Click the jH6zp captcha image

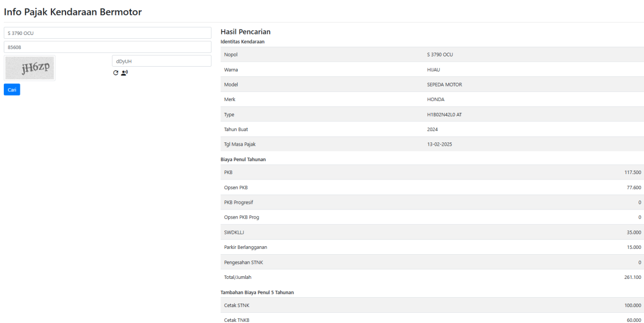[30, 68]
